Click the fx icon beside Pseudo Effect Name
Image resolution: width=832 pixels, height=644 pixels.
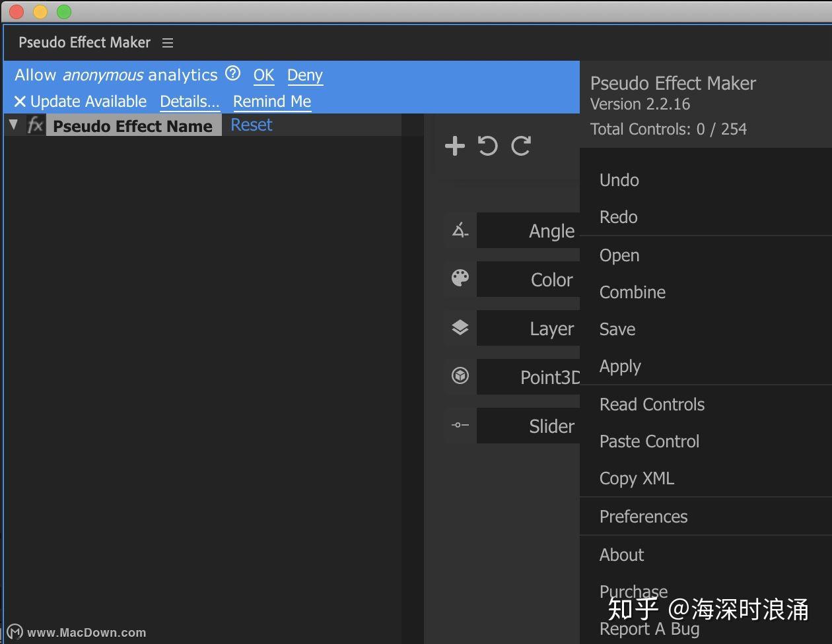[x=35, y=125]
